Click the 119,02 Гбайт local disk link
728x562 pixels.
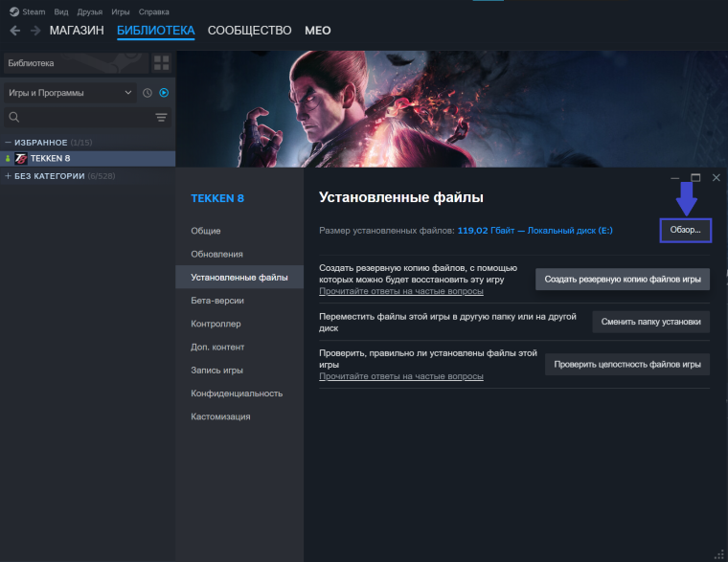pos(535,230)
